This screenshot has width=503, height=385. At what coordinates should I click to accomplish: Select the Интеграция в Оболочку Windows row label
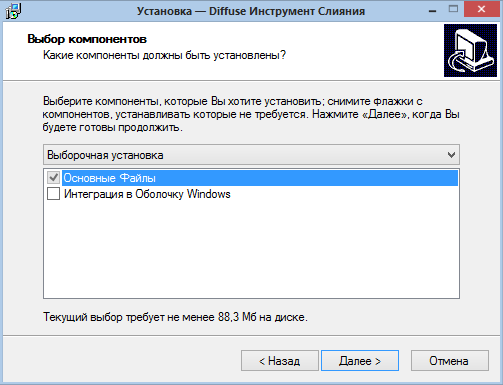[147, 194]
